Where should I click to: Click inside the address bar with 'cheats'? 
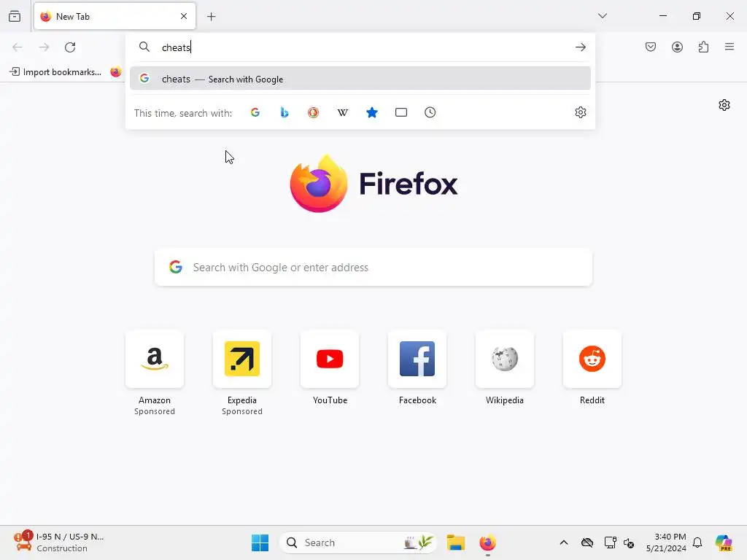pos(362,47)
